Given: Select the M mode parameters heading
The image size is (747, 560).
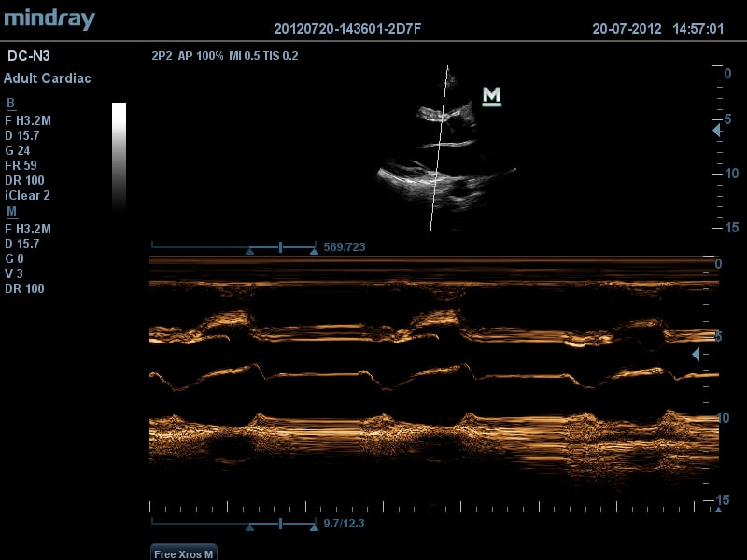Looking at the screenshot, I should [11, 212].
